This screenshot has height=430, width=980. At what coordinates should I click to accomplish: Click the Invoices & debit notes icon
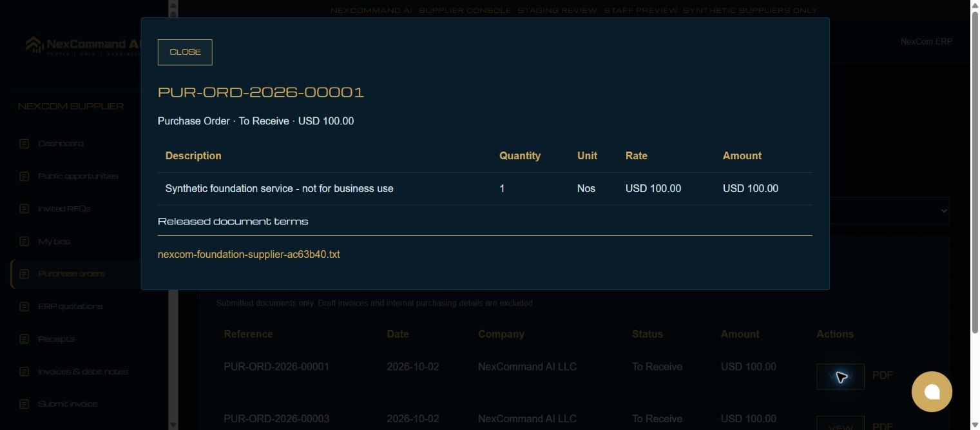click(24, 371)
